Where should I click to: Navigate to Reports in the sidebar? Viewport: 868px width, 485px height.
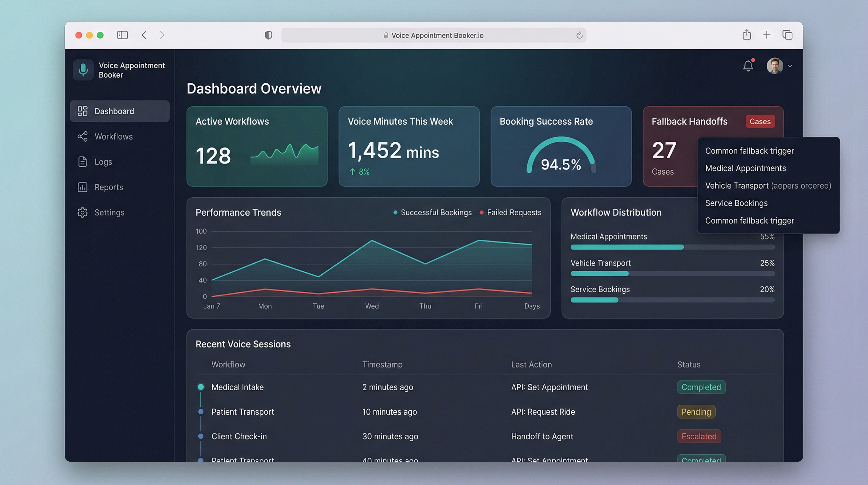(108, 187)
